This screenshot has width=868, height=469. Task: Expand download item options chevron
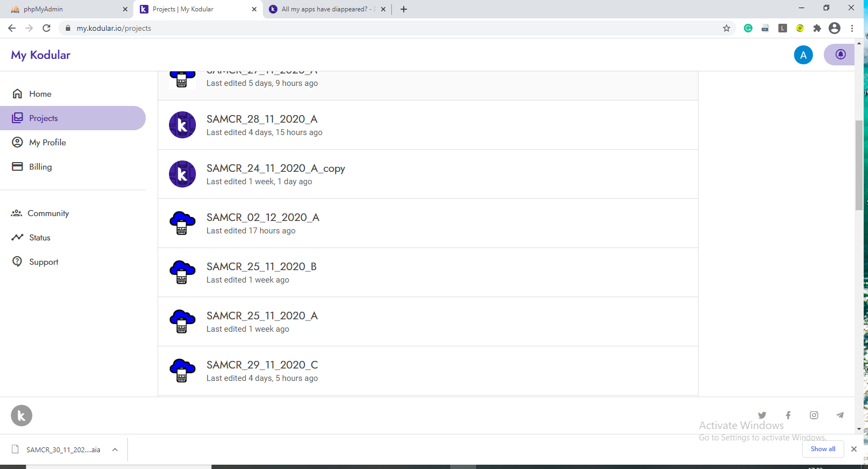pos(115,450)
